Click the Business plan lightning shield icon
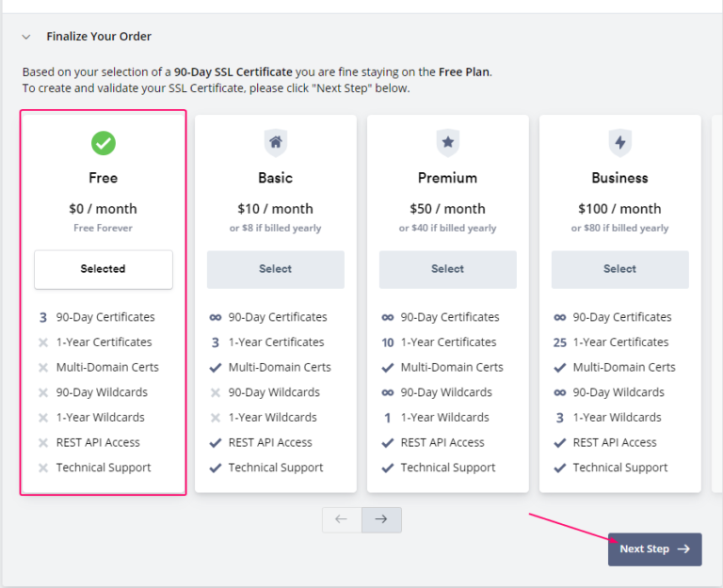 pos(619,143)
